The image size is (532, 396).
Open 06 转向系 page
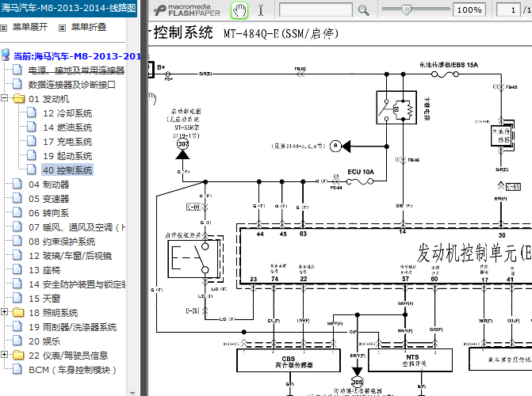tap(49, 213)
